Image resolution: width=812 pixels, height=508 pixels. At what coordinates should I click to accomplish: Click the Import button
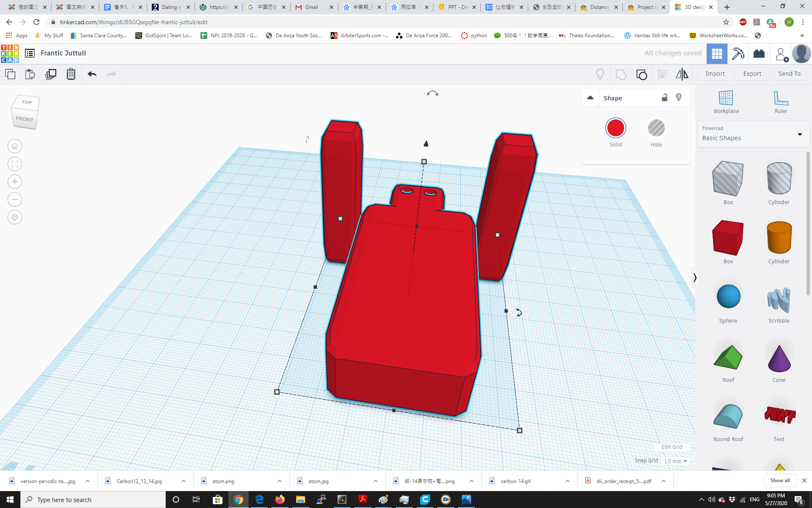tap(715, 74)
